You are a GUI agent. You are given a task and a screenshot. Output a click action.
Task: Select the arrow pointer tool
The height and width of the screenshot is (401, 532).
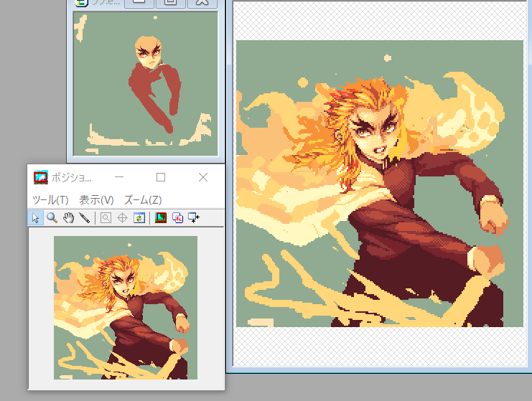pos(35,217)
